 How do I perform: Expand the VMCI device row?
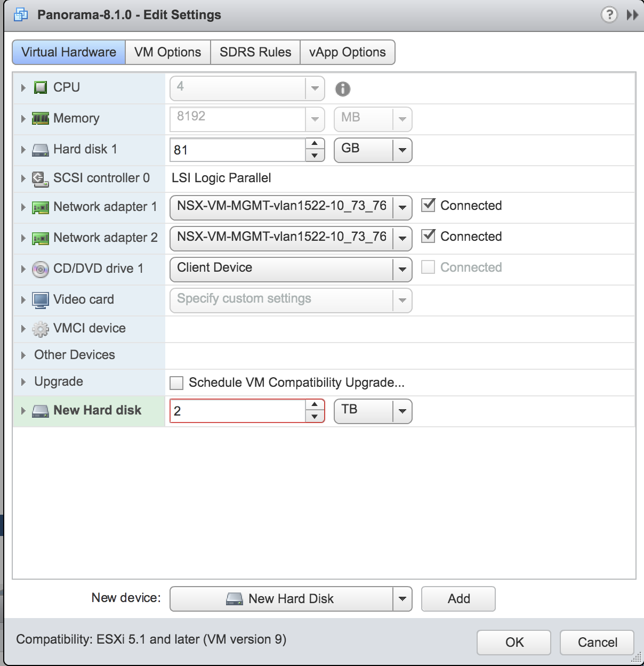tap(23, 329)
